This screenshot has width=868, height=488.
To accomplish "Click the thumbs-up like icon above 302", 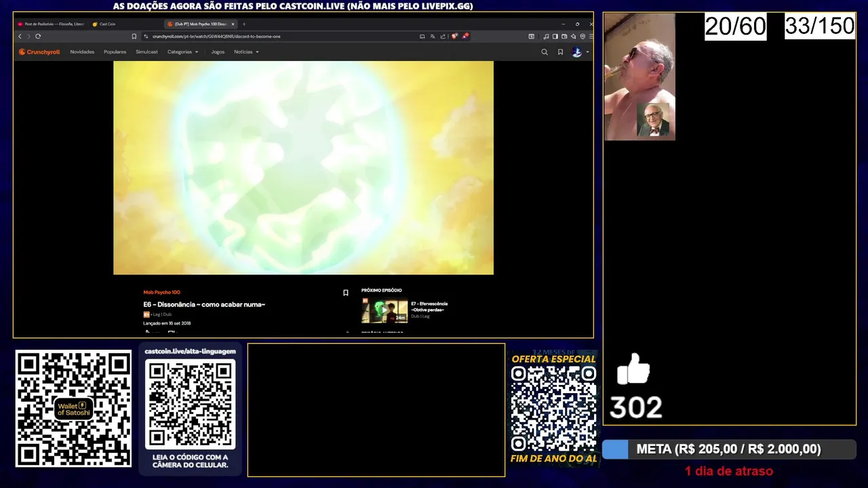I will point(633,369).
